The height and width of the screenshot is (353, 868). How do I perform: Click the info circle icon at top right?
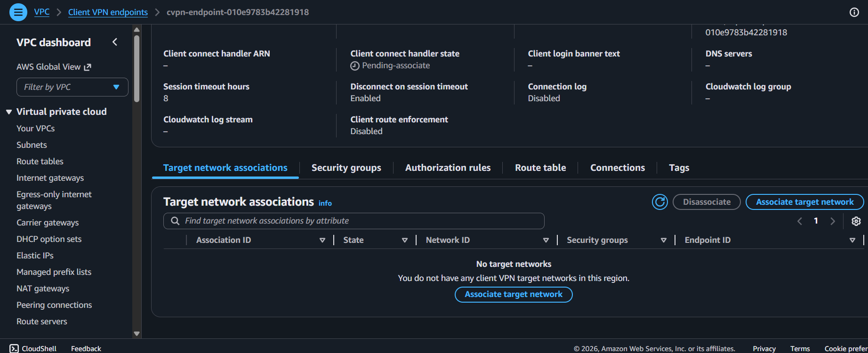pos(854,12)
